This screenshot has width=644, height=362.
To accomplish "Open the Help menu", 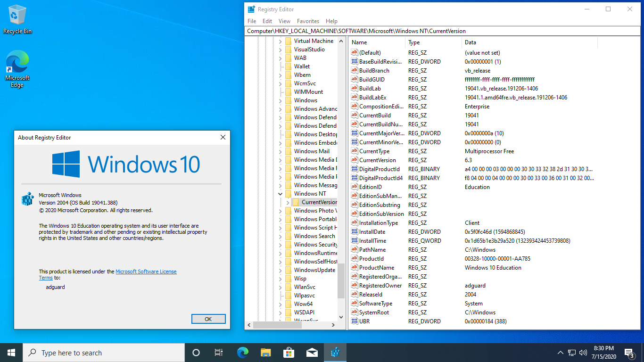I will click(x=331, y=21).
